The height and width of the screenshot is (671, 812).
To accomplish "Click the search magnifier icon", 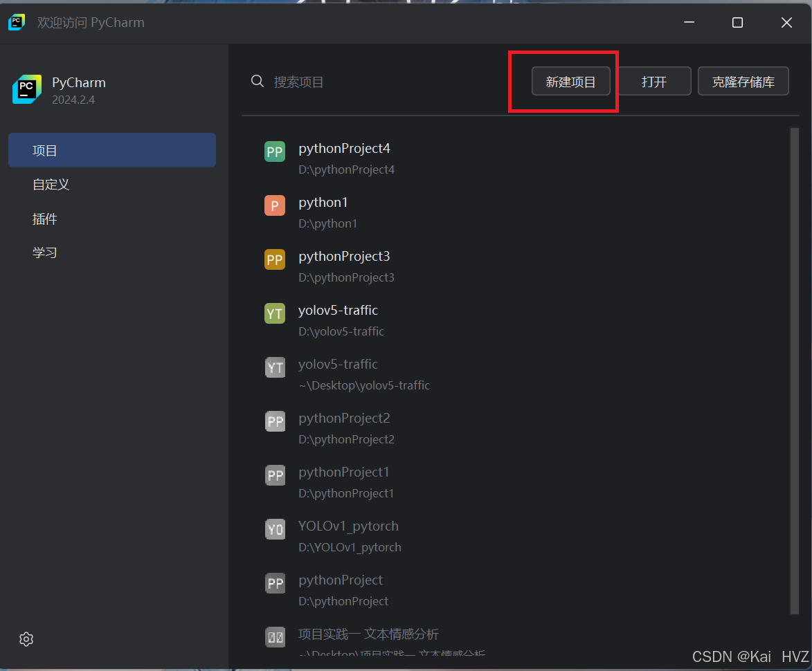I will point(258,81).
